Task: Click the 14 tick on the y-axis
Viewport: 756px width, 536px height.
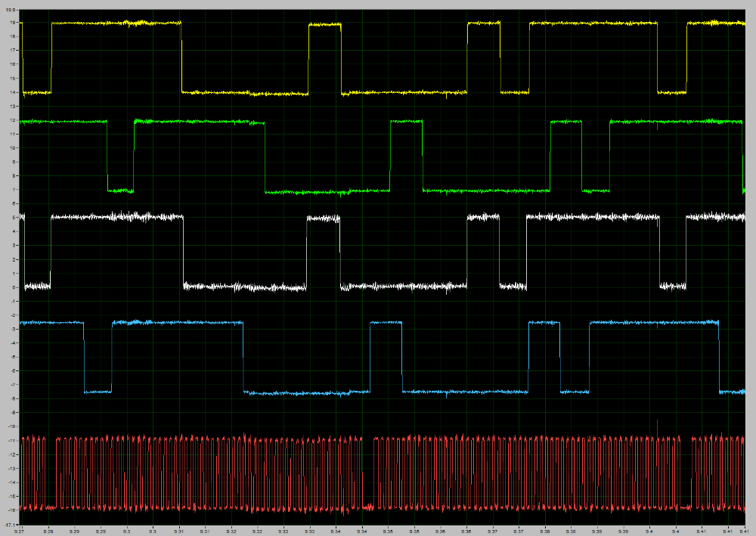Action: 13,92
